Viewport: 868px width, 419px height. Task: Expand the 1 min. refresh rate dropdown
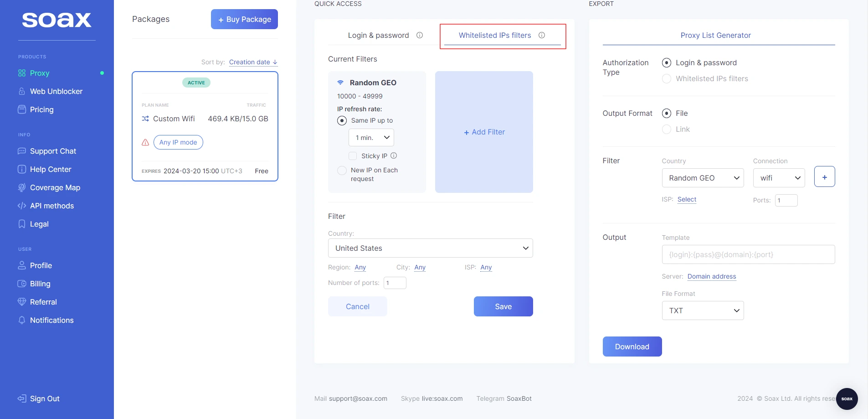click(371, 138)
